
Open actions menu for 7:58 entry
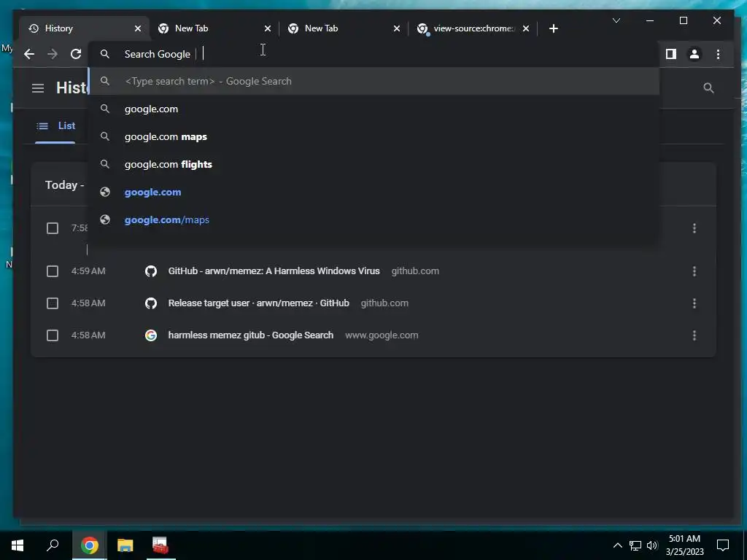[x=694, y=228]
